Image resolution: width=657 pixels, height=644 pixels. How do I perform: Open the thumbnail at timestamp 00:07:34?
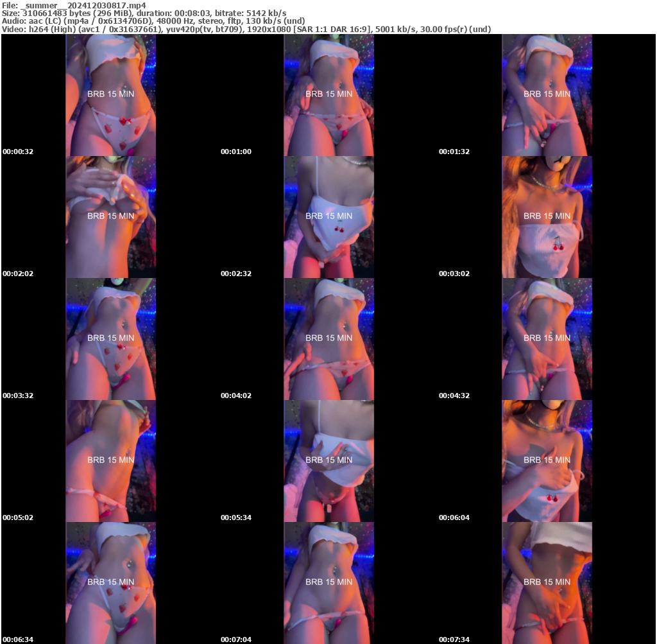pos(547,582)
